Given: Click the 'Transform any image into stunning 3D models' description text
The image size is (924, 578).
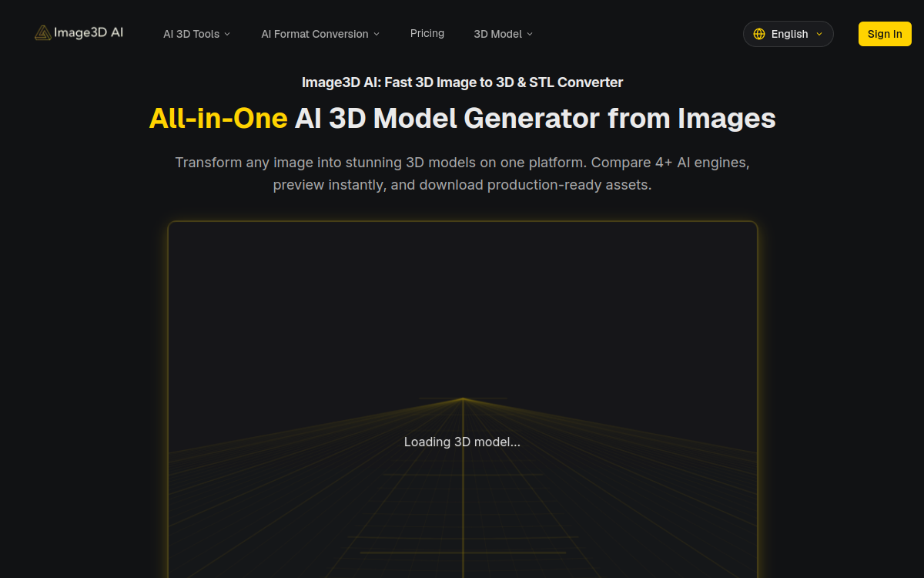Looking at the screenshot, I should (x=463, y=174).
